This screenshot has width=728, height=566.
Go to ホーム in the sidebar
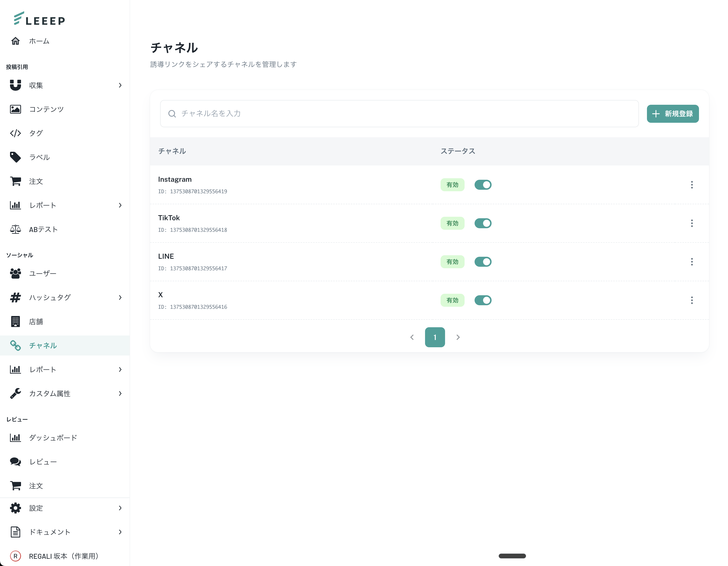pos(39,41)
